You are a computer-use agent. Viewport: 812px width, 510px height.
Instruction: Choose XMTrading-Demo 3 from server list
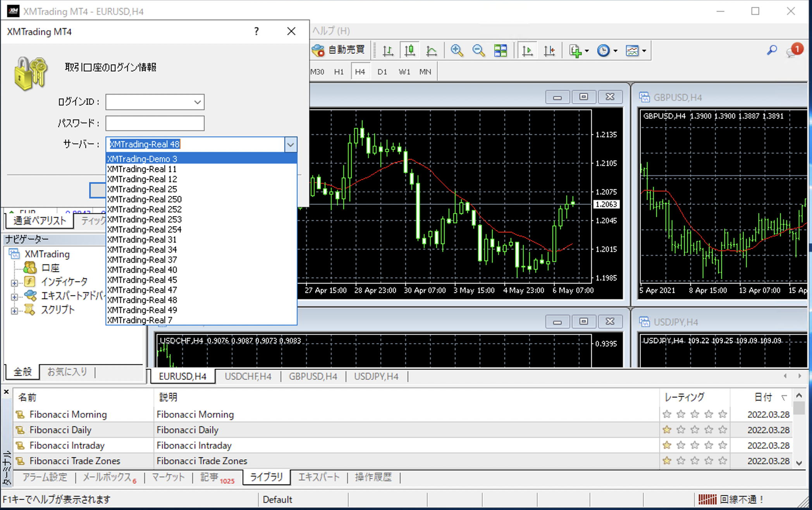click(x=201, y=159)
